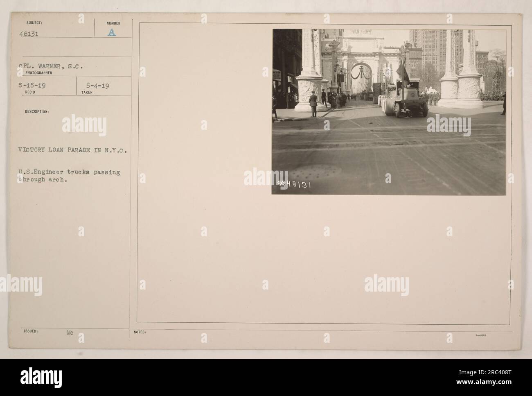This screenshot has width=532, height=396.
Task: Click the PHOTOGRAPHER field label
Action: click(x=38, y=72)
